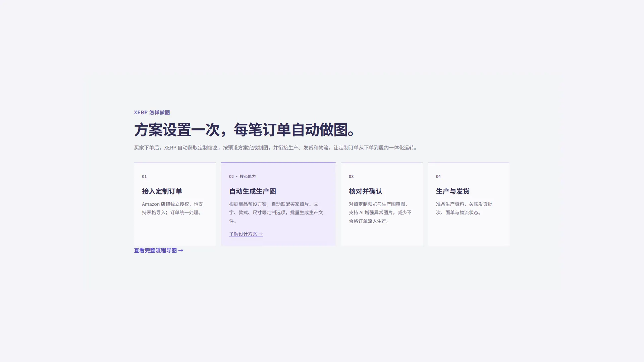The height and width of the screenshot is (362, 644).
Task: Click the 查看完整流程导图 link
Action: click(159, 250)
